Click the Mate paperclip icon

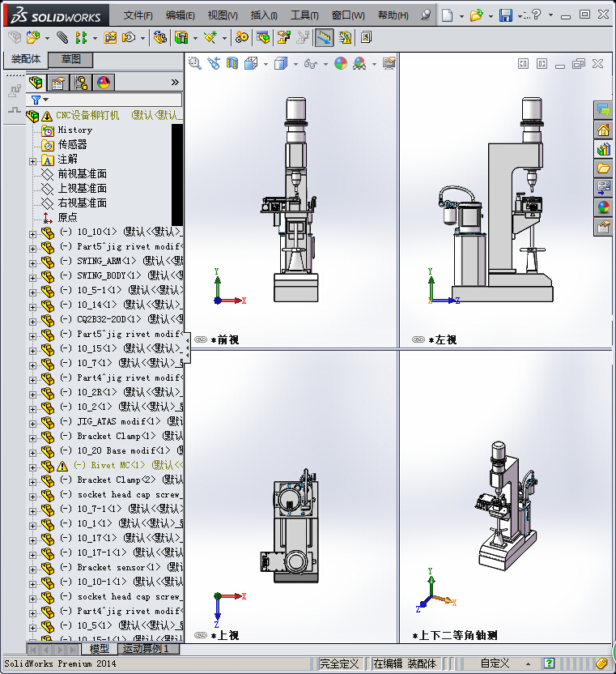click(x=62, y=38)
